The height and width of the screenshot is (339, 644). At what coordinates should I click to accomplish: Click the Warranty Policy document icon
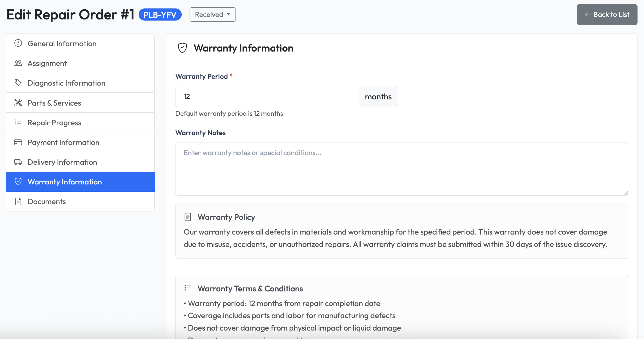tap(188, 217)
